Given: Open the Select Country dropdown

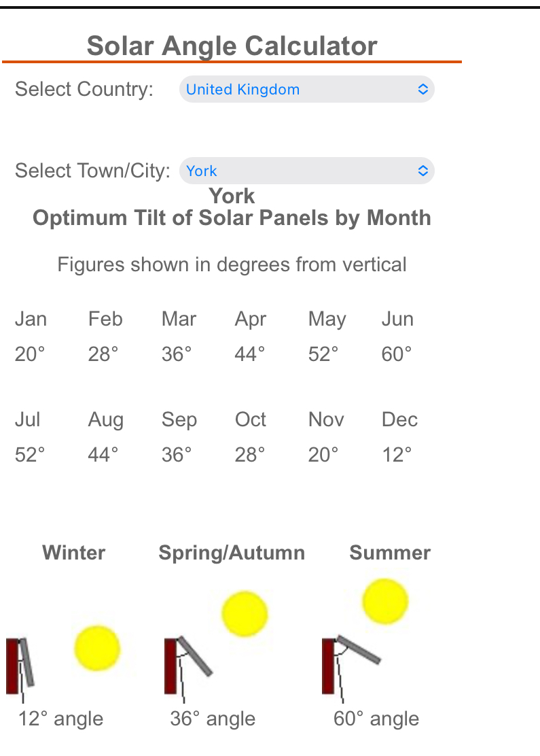Looking at the screenshot, I should 307,89.
